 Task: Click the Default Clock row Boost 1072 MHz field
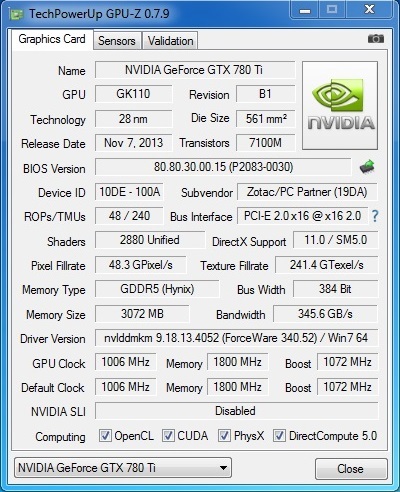(x=348, y=387)
